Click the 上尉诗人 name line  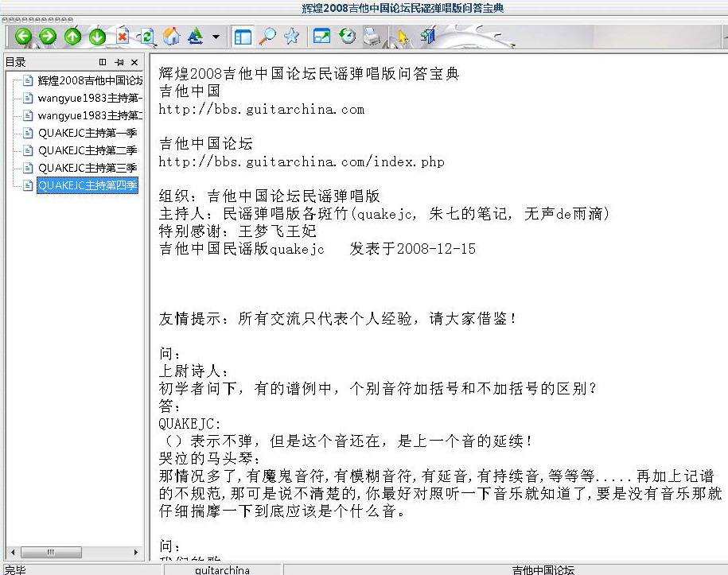[193, 371]
